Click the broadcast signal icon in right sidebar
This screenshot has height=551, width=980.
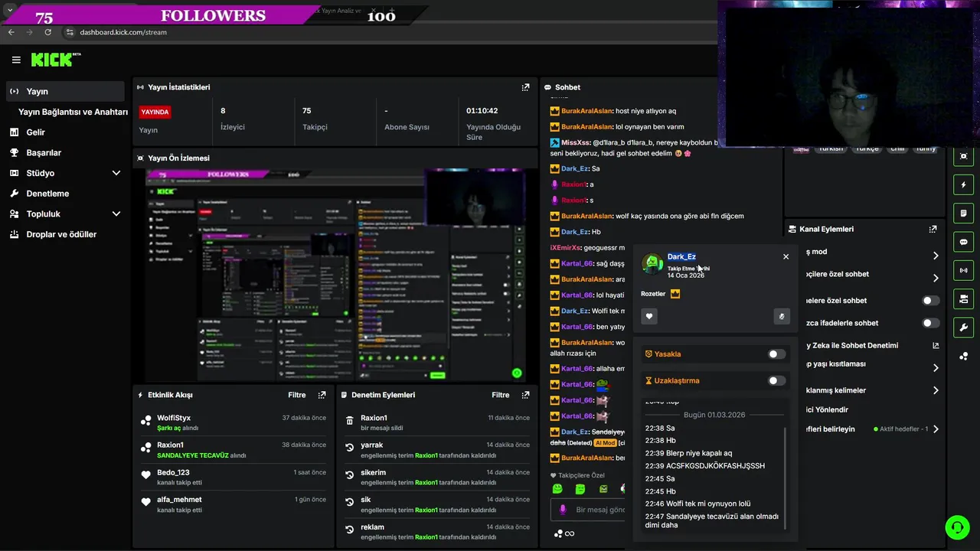963,270
